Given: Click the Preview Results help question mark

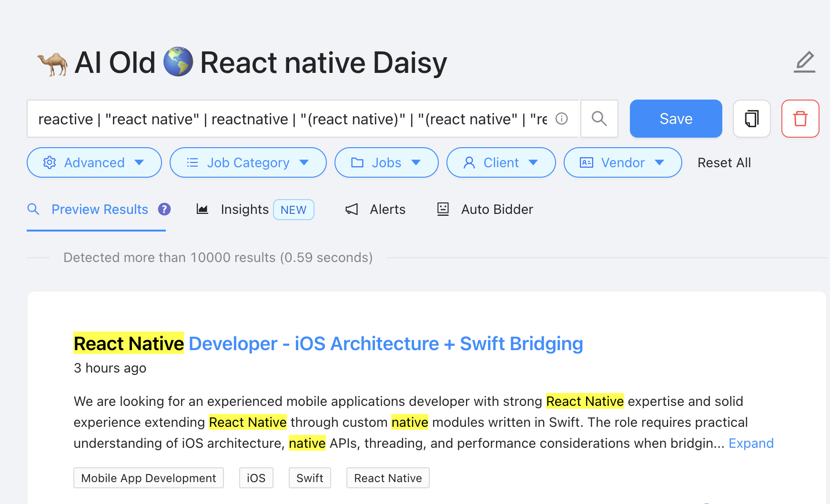Looking at the screenshot, I should coord(164,209).
